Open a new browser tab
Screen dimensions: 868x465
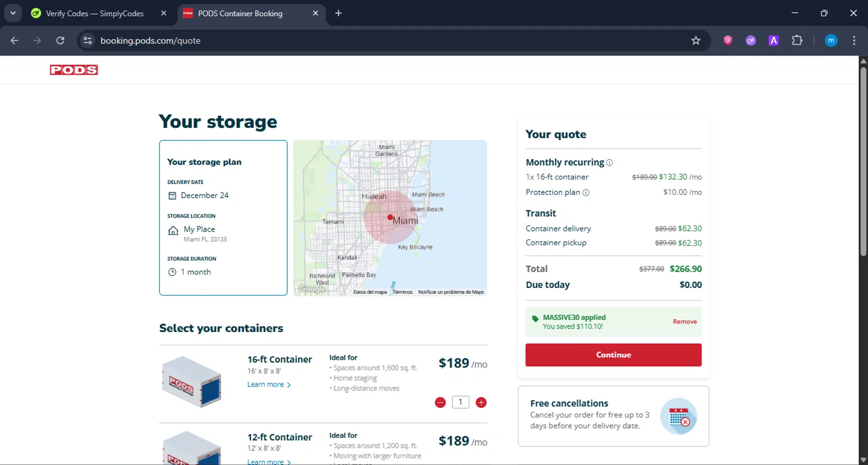tap(339, 13)
